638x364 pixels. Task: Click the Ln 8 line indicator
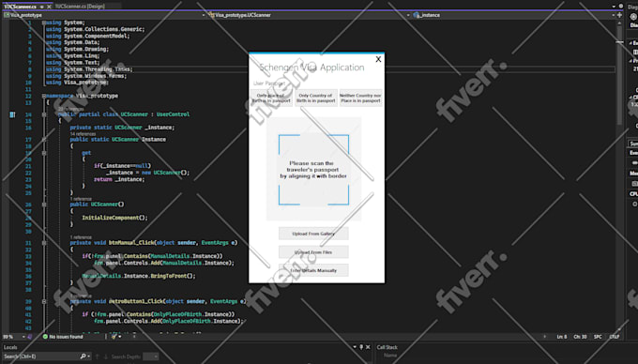pos(561,337)
